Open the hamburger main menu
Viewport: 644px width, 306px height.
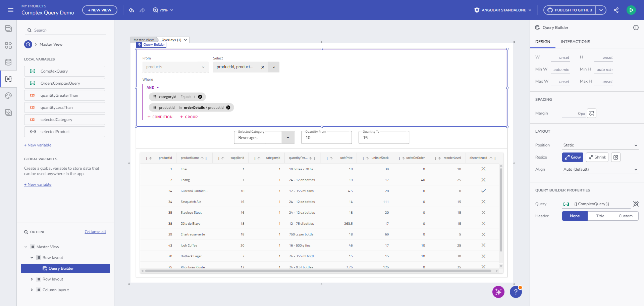(11, 10)
